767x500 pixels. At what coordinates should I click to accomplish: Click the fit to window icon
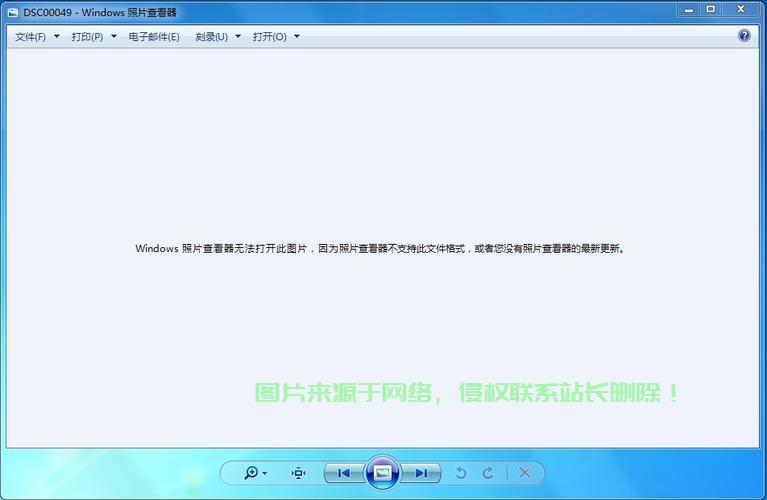[x=298, y=473]
